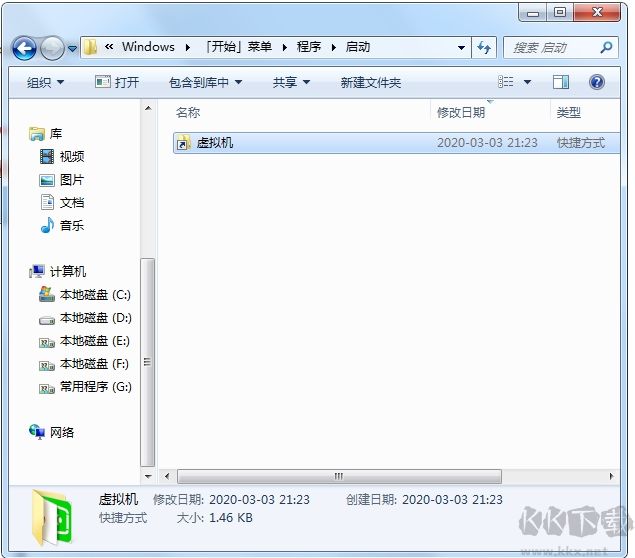This screenshot has width=635, height=558.
Task: Open the 文档 library
Action: click(x=72, y=202)
